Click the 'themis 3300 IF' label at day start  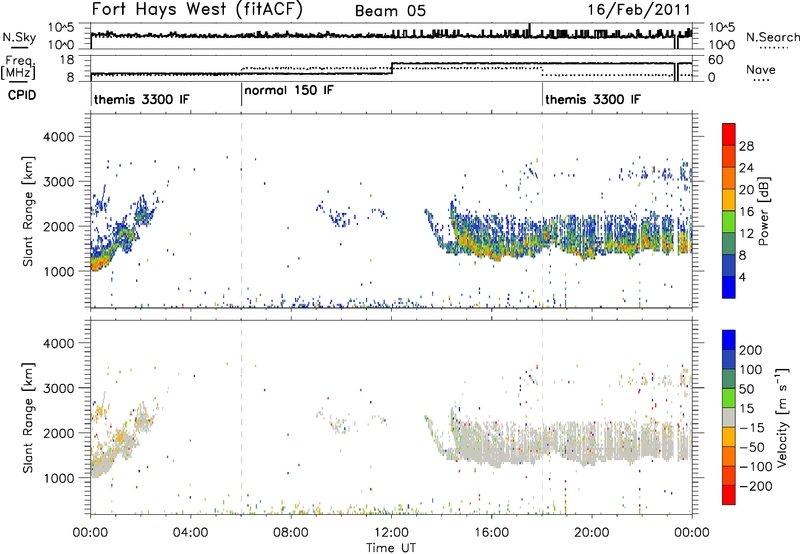(x=141, y=99)
